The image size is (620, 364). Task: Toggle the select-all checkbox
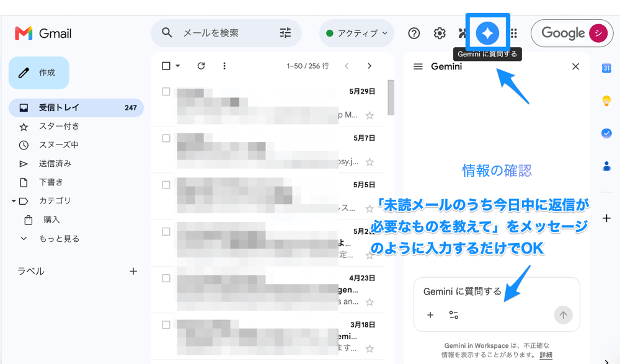coord(166,66)
